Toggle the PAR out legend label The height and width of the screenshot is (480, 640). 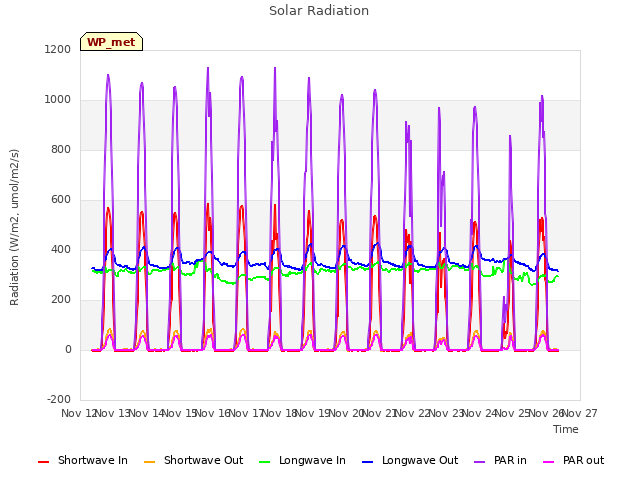[x=583, y=460]
